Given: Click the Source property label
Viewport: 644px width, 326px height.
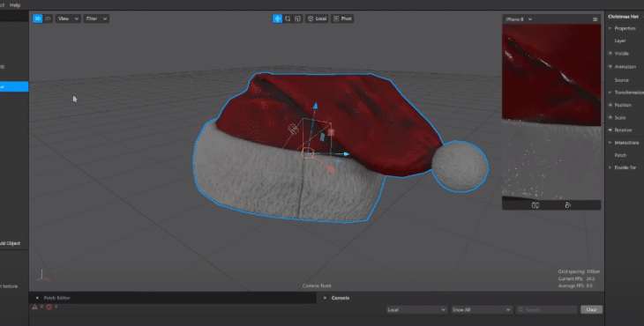Looking at the screenshot, I should tap(621, 80).
